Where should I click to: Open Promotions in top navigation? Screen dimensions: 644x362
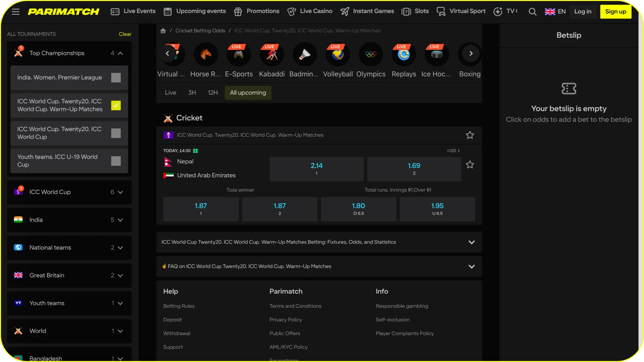tap(257, 11)
